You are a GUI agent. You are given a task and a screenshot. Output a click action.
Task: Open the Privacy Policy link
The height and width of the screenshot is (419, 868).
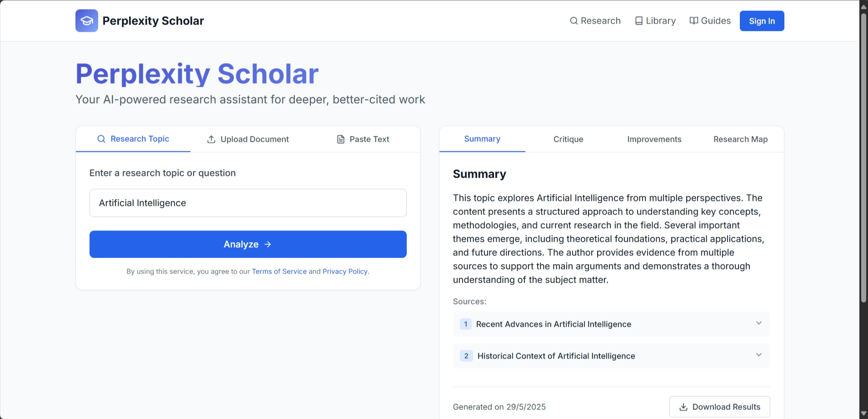pos(345,271)
